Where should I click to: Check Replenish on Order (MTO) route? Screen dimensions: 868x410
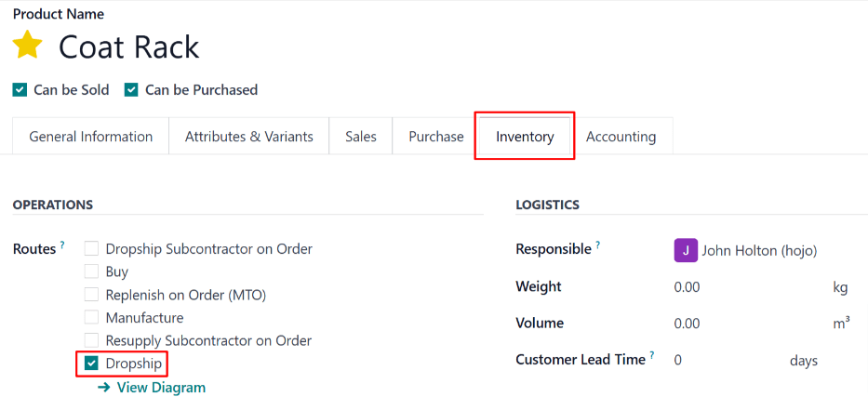click(91, 295)
